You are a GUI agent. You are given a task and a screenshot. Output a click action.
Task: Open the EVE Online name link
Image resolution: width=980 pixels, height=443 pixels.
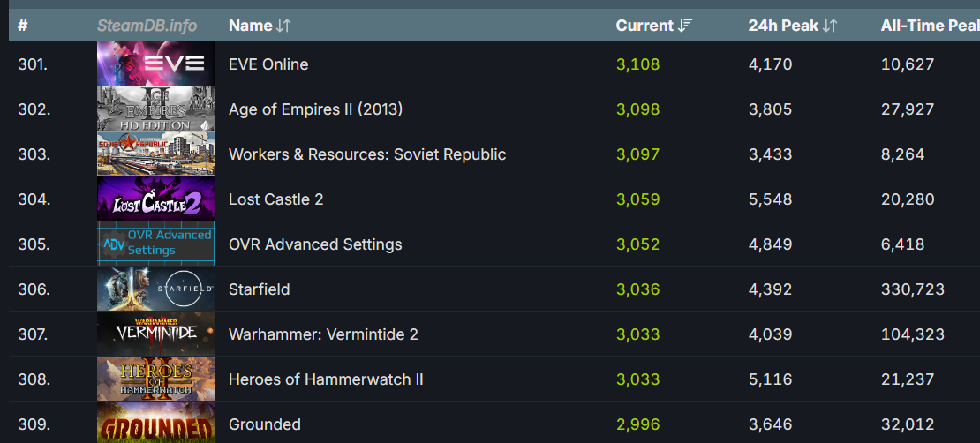tap(268, 64)
